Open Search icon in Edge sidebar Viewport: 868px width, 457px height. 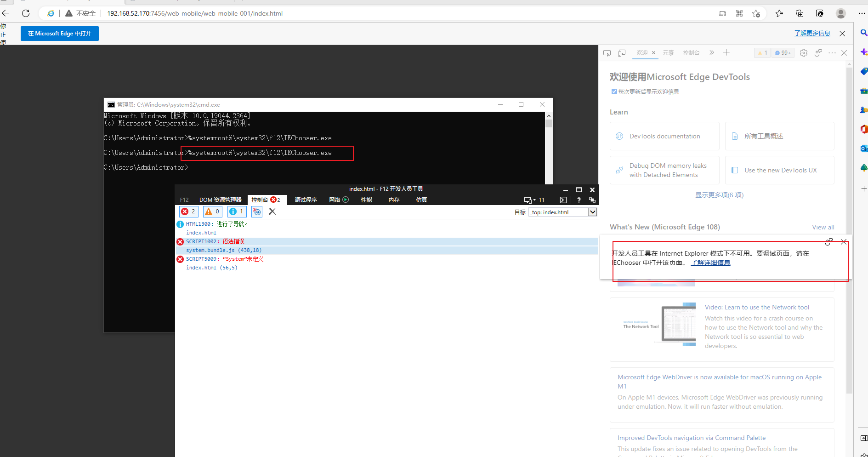tap(863, 33)
